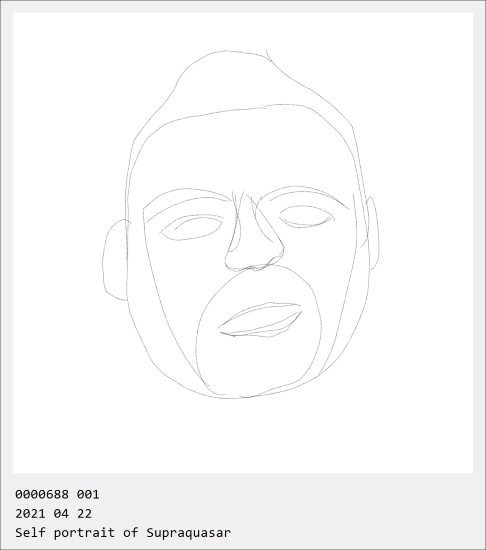This screenshot has width=486, height=550.
Task: Click the small ear on the right side
Action: [x=372, y=234]
